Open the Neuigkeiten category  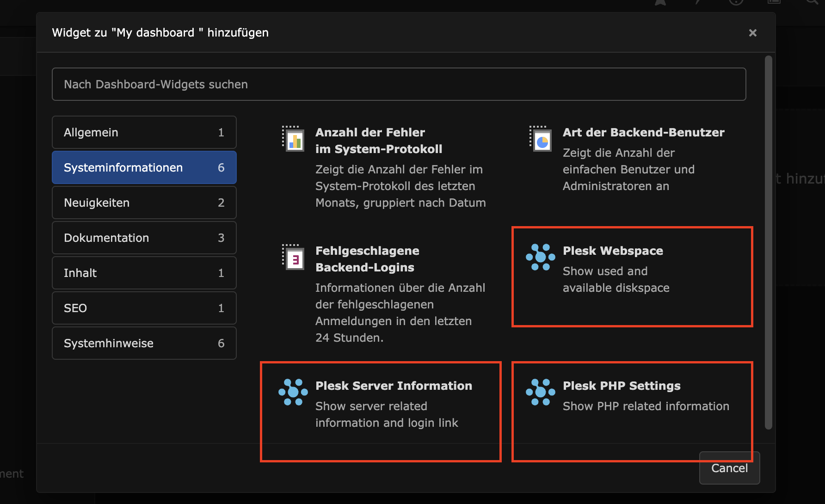pyautogui.click(x=144, y=203)
